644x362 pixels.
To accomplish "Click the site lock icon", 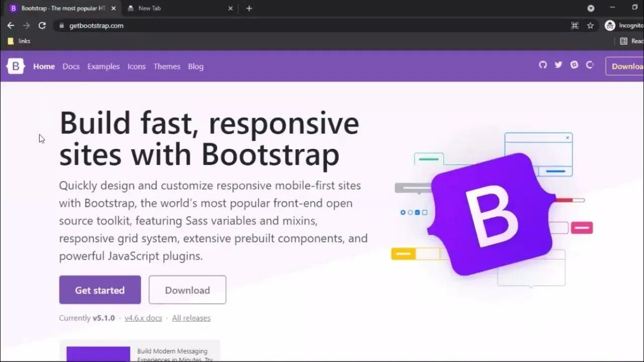I will 61,26.
